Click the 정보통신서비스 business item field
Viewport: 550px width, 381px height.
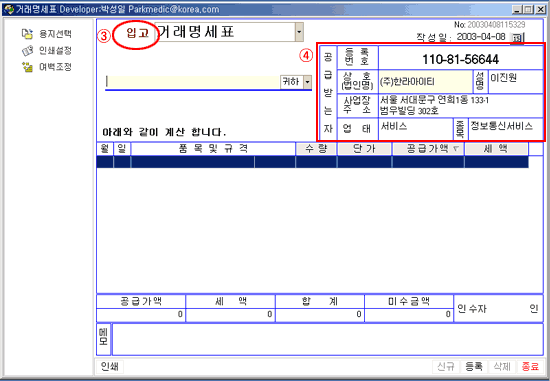pyautogui.click(x=505, y=129)
